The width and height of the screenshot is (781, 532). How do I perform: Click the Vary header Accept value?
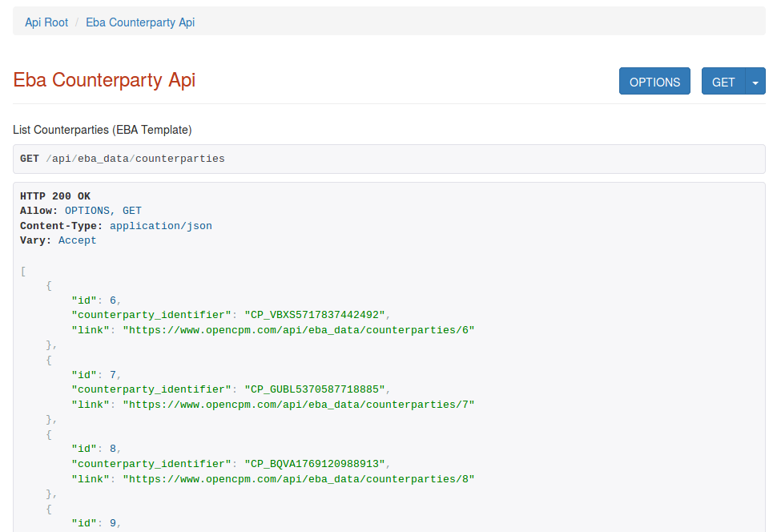[77, 240]
